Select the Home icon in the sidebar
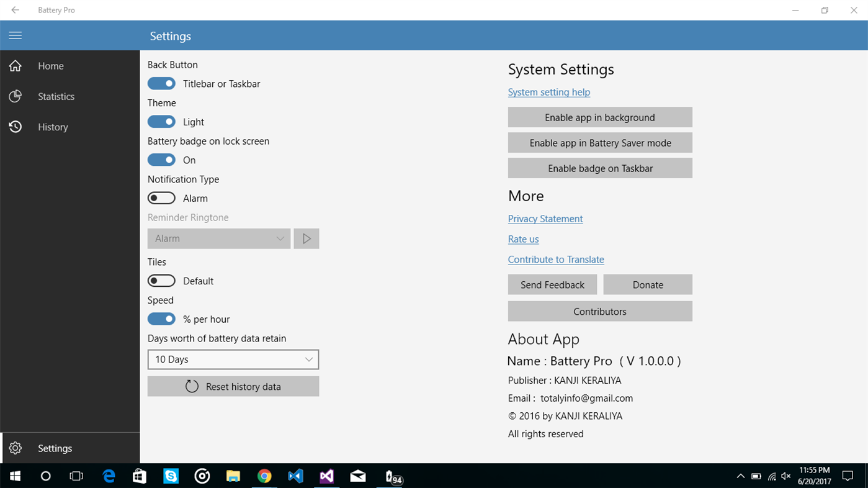Viewport: 868px width, 488px height. coord(15,66)
